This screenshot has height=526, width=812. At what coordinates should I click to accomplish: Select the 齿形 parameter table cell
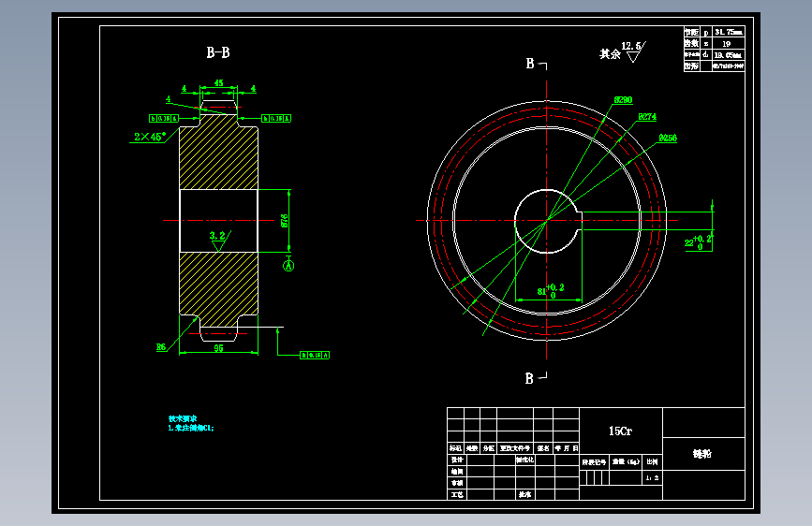click(692, 66)
